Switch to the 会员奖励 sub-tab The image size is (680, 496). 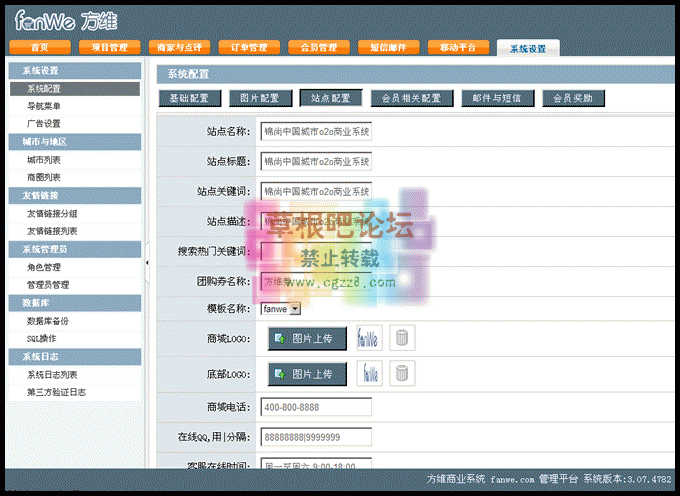tap(573, 98)
